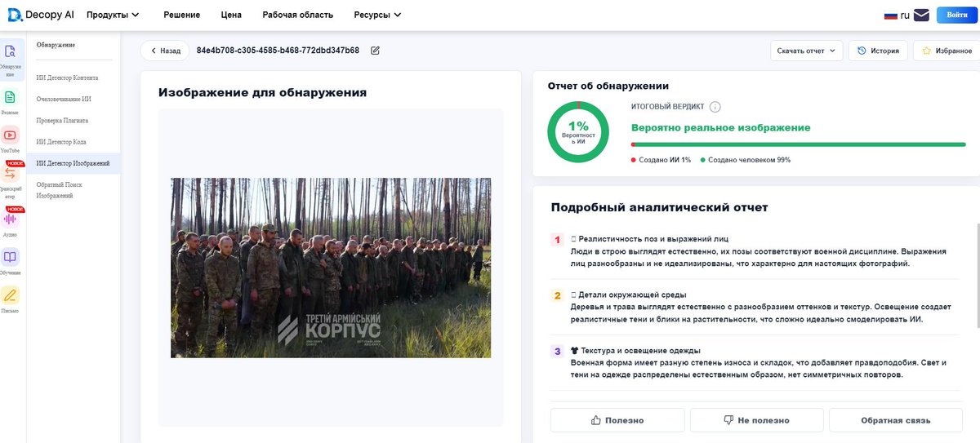Open the Решение menu item
Screen dimensions: 980x443
[181, 15]
